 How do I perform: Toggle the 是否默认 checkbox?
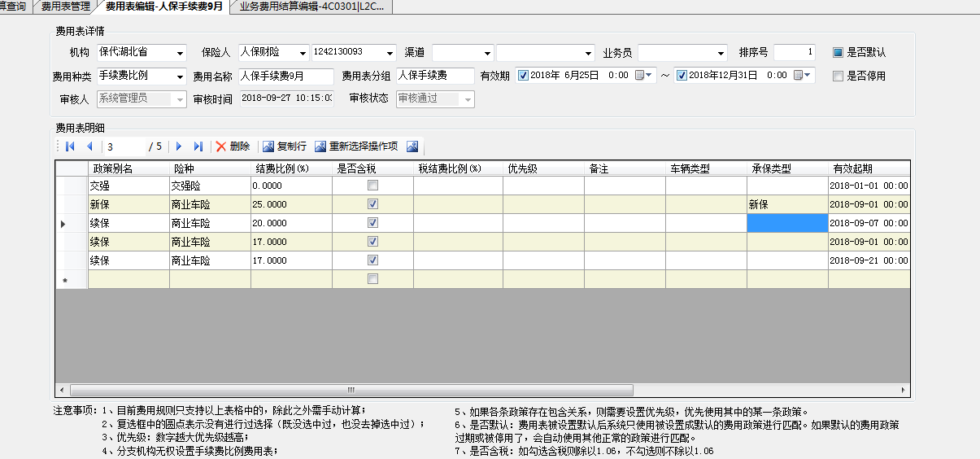(838, 52)
